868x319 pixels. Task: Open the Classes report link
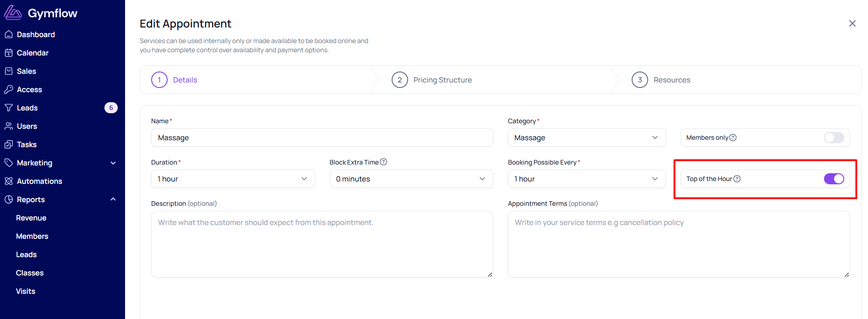pos(30,273)
